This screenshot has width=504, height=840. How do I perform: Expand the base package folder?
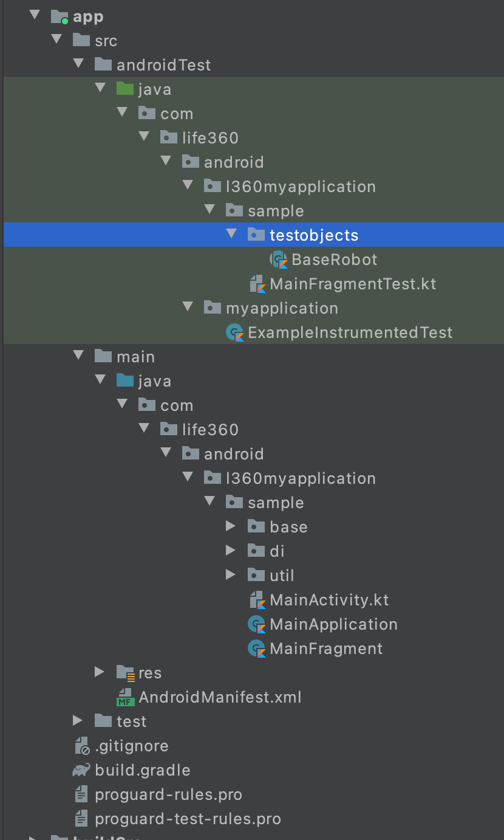coord(231,526)
